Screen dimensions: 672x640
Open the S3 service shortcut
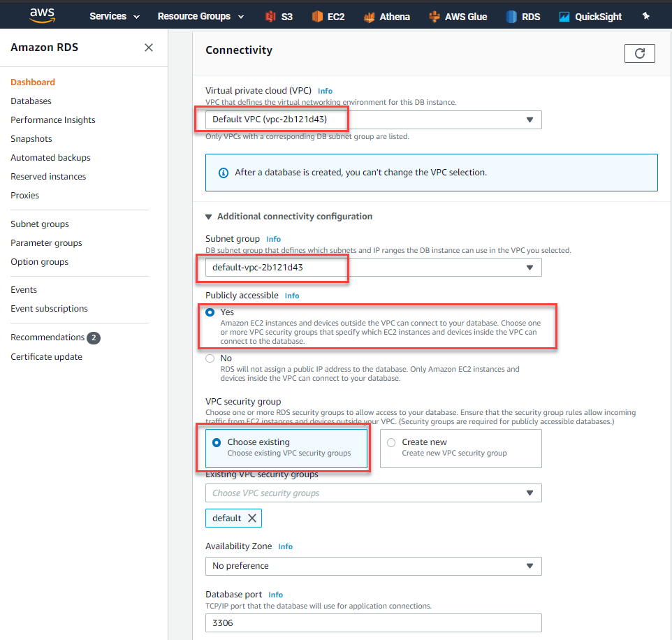[279, 15]
